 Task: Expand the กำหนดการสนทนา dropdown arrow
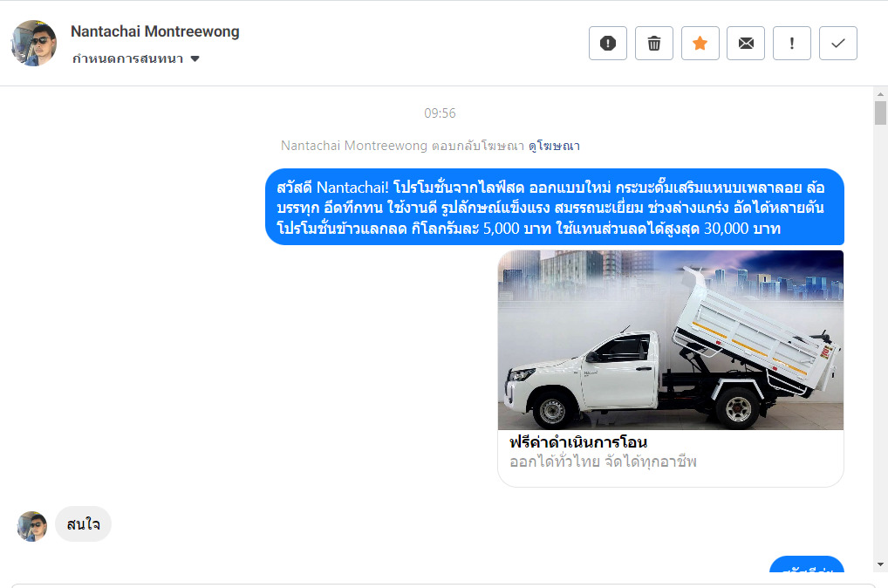[195, 59]
